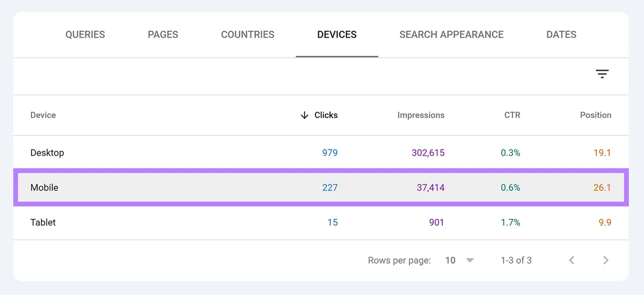
Task: Click the 19.1 position value
Action: [602, 153]
